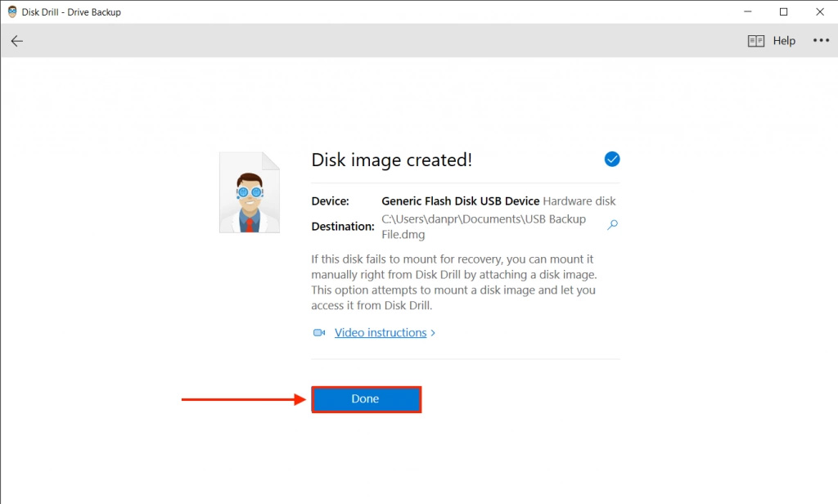
Task: Open the Video instructions link
Action: pos(381,332)
